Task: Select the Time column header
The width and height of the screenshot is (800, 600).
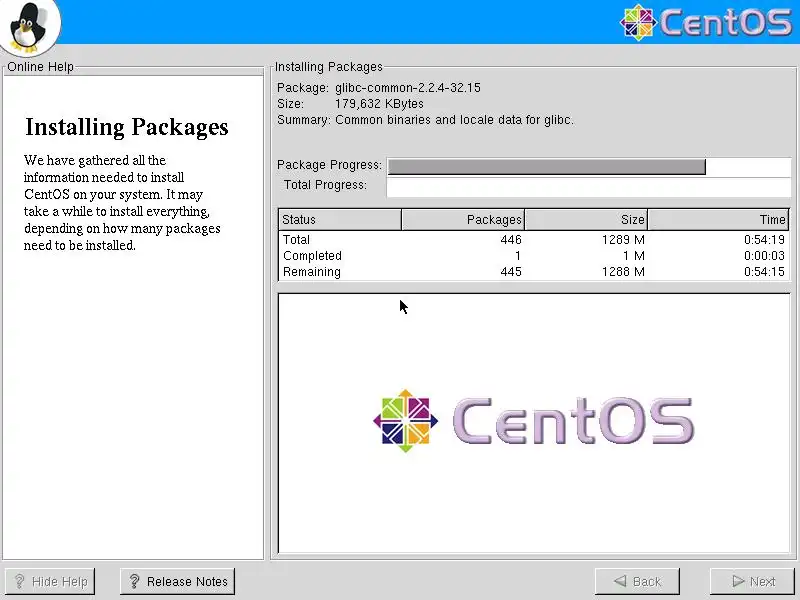Action: [718, 219]
